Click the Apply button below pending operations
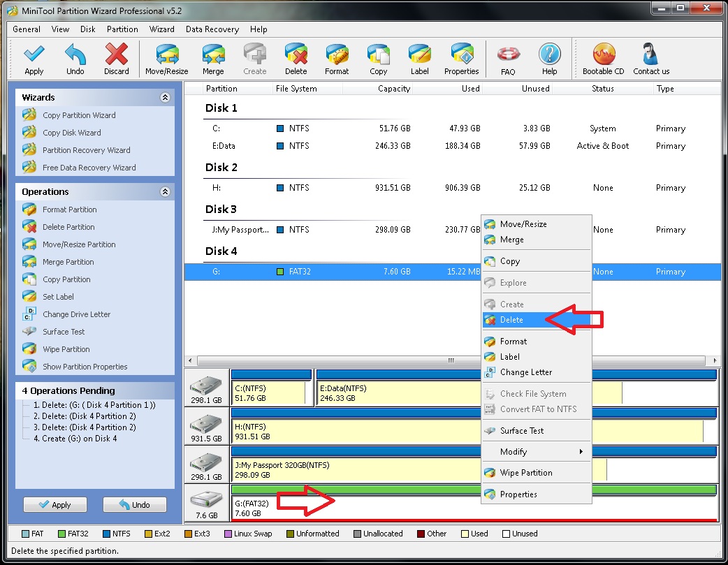This screenshot has height=565, width=728. (x=55, y=505)
